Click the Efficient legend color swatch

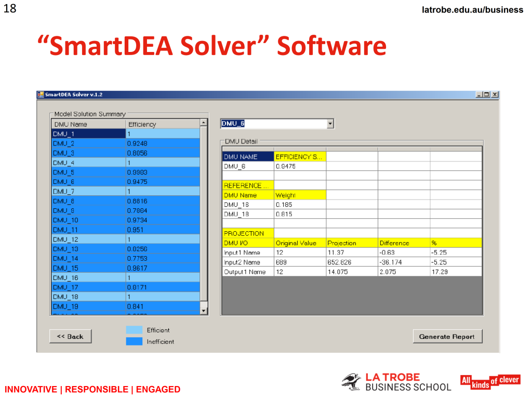coord(134,330)
